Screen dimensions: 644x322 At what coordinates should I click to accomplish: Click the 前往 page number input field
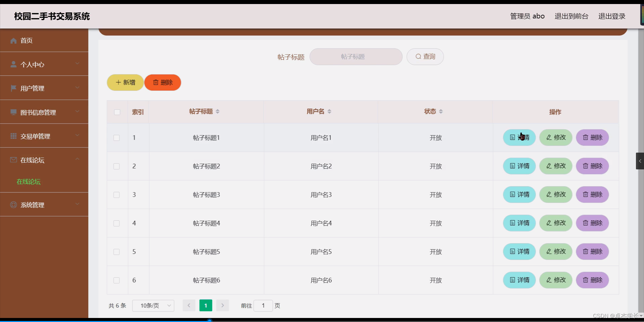pos(264,306)
